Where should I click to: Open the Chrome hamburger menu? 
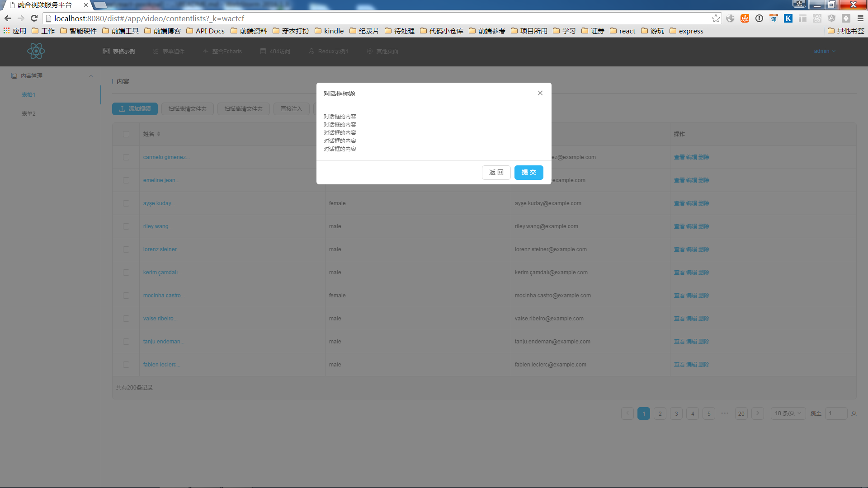[860, 19]
